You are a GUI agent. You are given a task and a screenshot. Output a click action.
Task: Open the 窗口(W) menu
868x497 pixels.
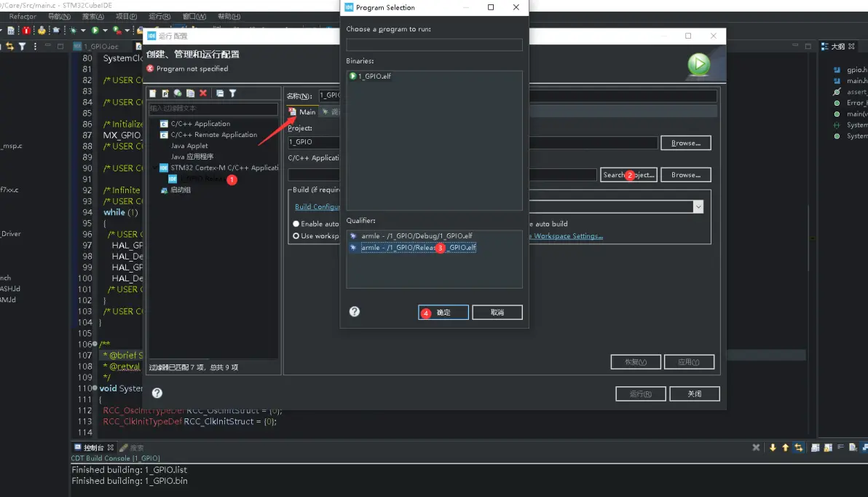(194, 17)
